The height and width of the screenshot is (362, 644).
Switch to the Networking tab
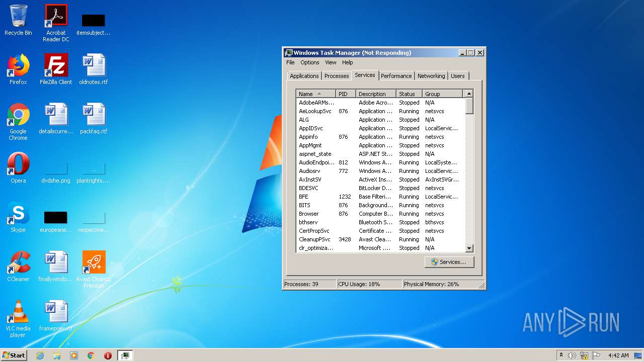pyautogui.click(x=431, y=76)
